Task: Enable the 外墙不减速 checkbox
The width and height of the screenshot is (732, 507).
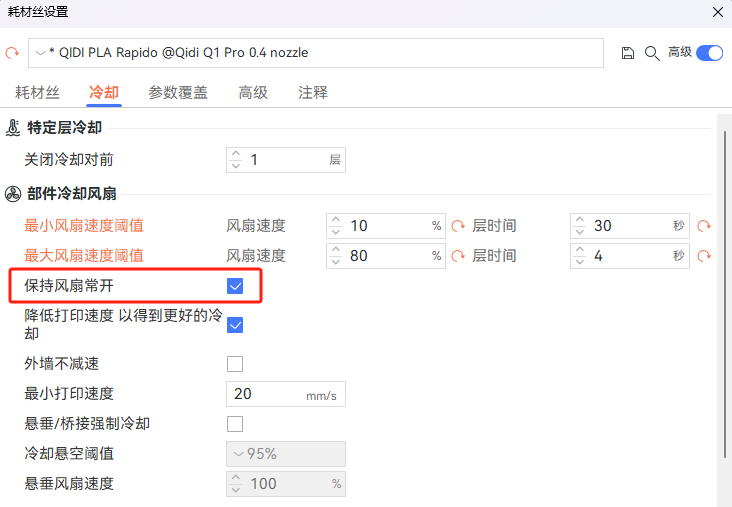Action: pyautogui.click(x=236, y=364)
